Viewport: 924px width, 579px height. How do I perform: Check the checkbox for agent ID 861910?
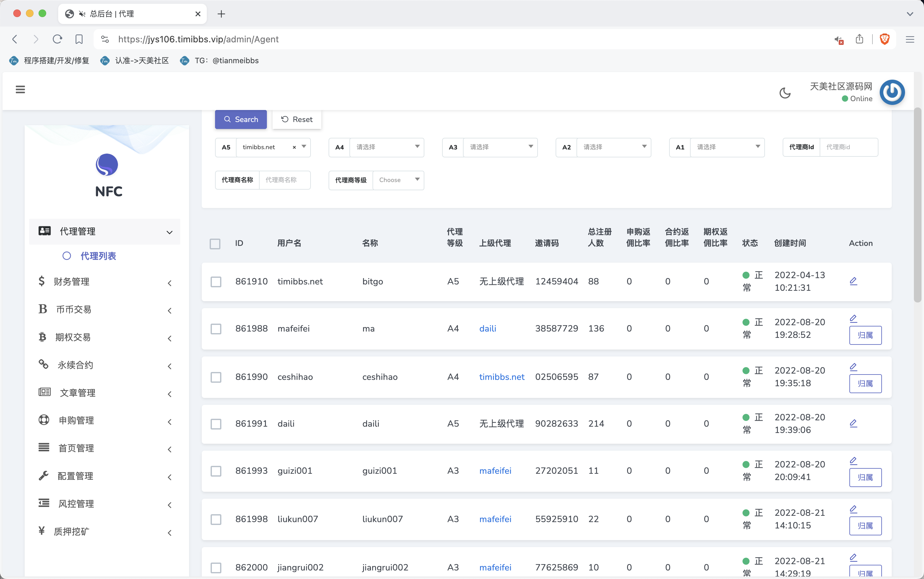[x=215, y=281]
